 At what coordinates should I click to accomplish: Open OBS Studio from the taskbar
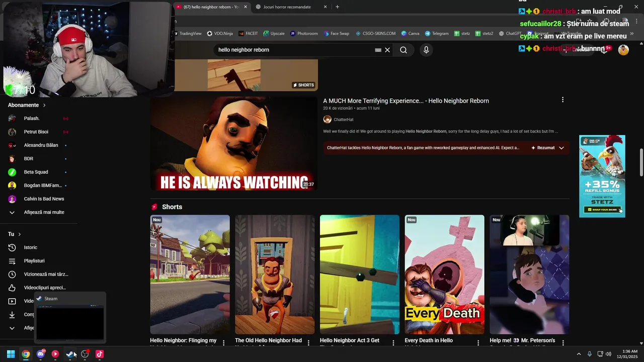pos(85,354)
